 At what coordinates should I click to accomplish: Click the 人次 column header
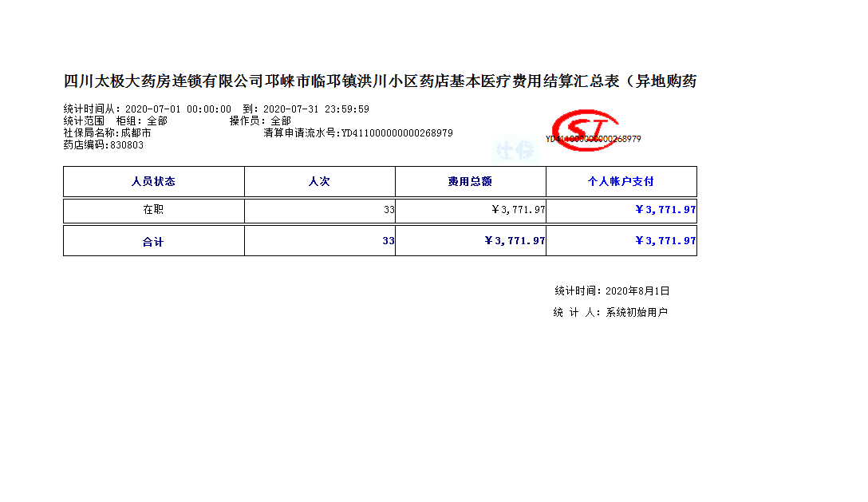[319, 181]
